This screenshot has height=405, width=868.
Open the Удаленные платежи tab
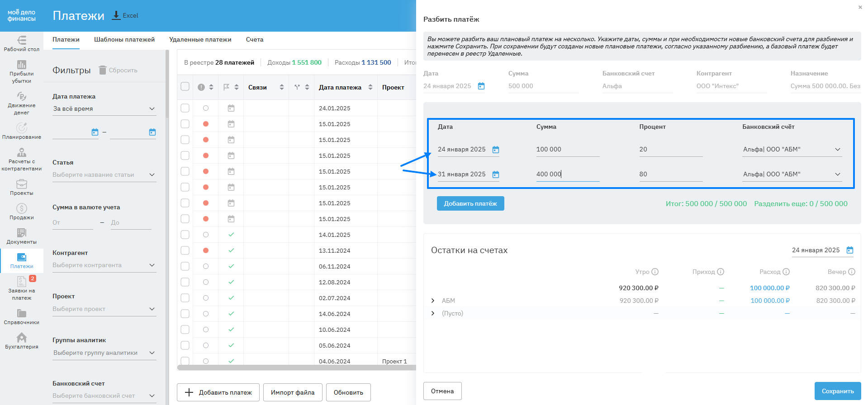click(x=200, y=40)
